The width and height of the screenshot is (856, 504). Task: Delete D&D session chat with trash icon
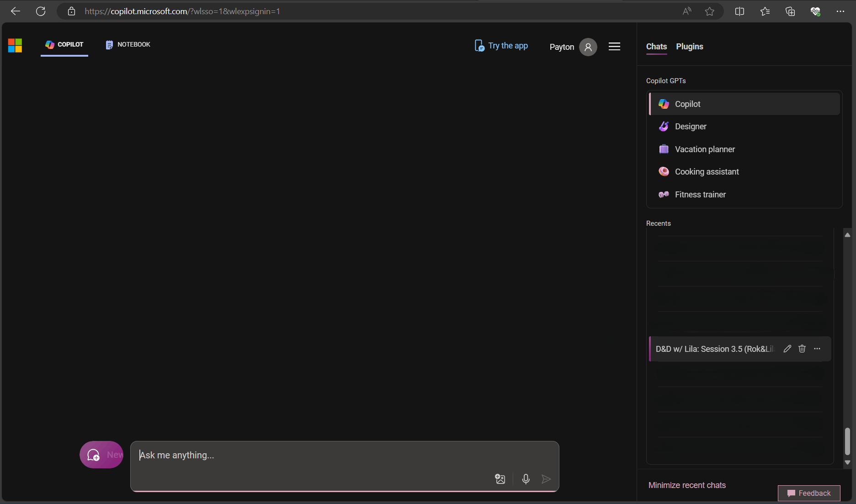802,349
